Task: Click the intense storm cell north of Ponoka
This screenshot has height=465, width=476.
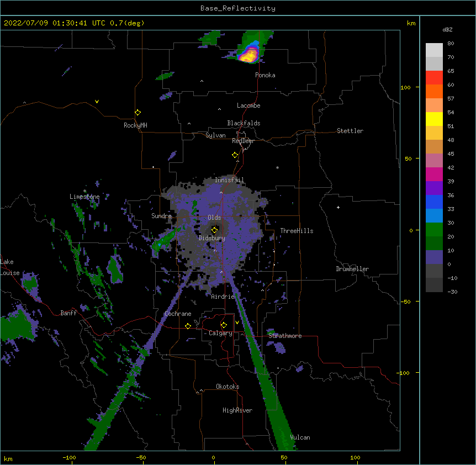Action: coord(249,55)
